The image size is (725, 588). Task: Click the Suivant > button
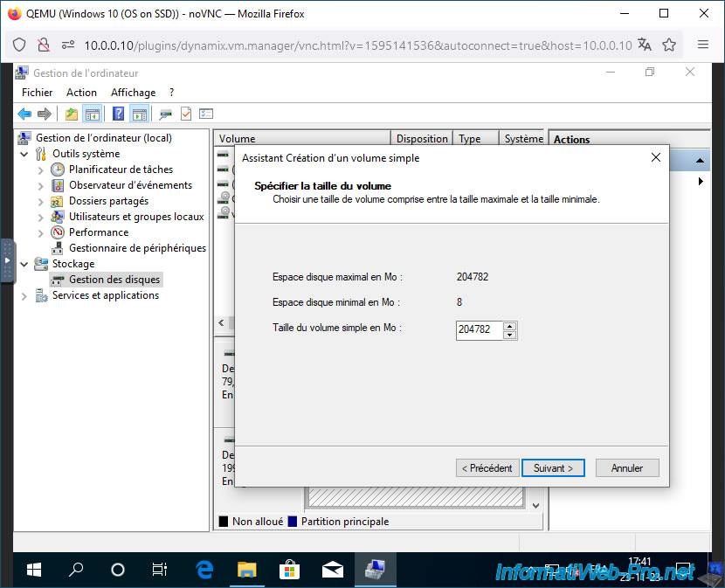(x=553, y=467)
